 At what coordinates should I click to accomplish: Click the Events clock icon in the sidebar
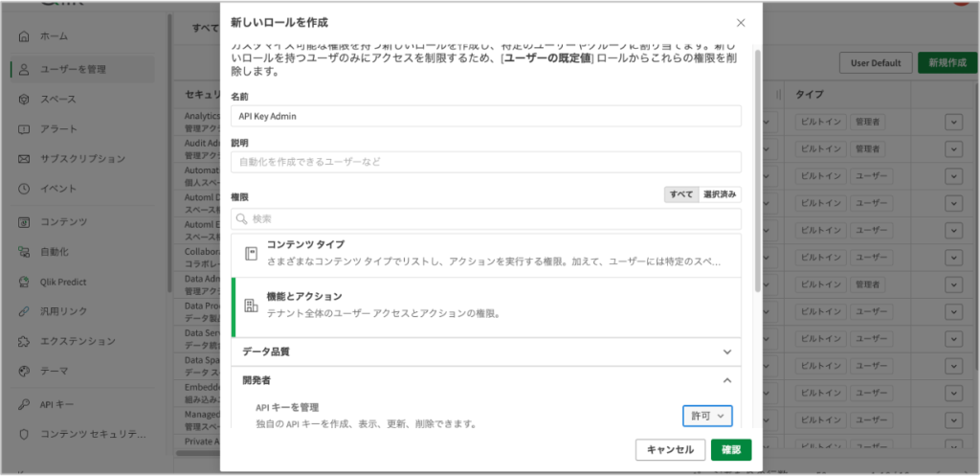[23, 189]
